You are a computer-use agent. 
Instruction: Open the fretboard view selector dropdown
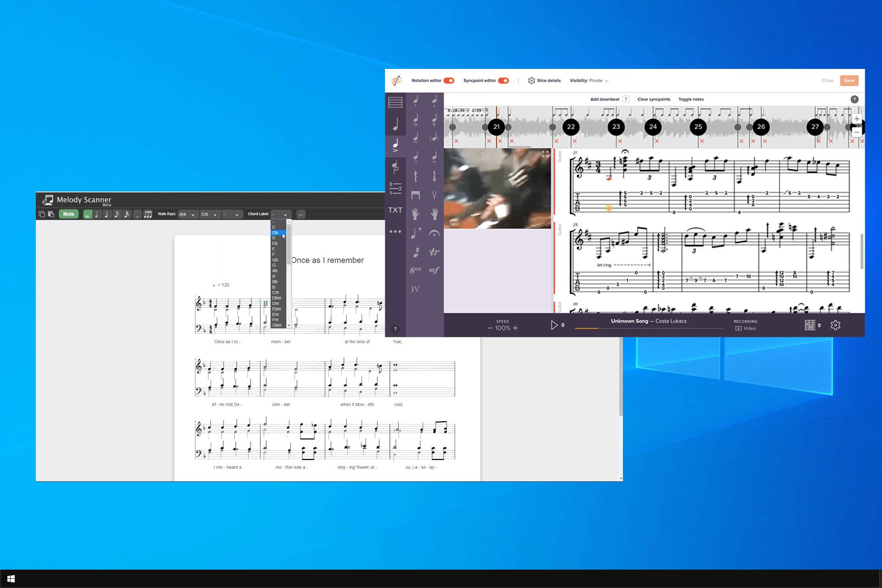(x=813, y=325)
